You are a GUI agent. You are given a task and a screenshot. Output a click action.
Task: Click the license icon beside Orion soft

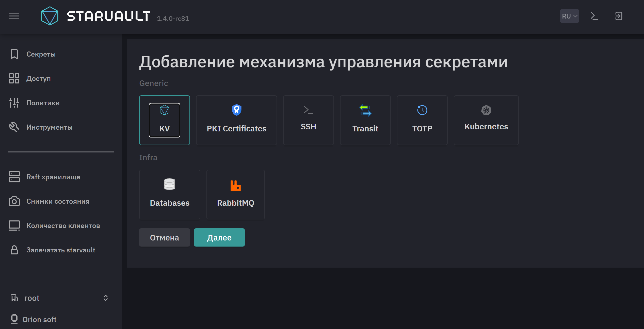14,319
